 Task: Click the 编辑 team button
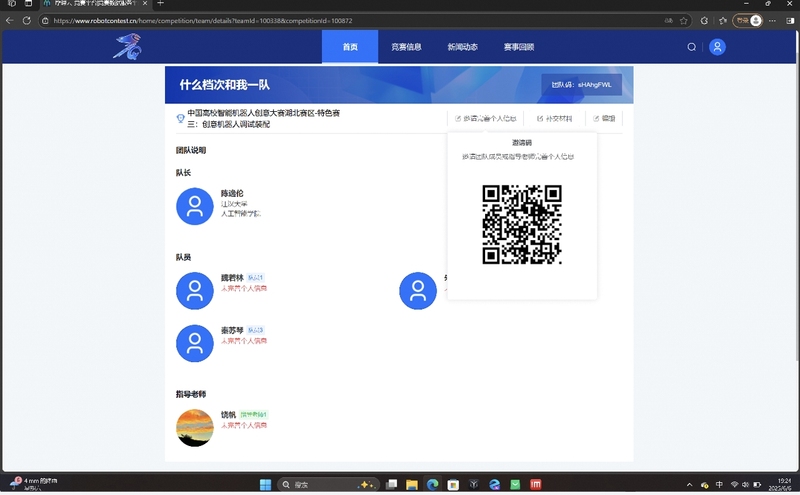click(604, 119)
